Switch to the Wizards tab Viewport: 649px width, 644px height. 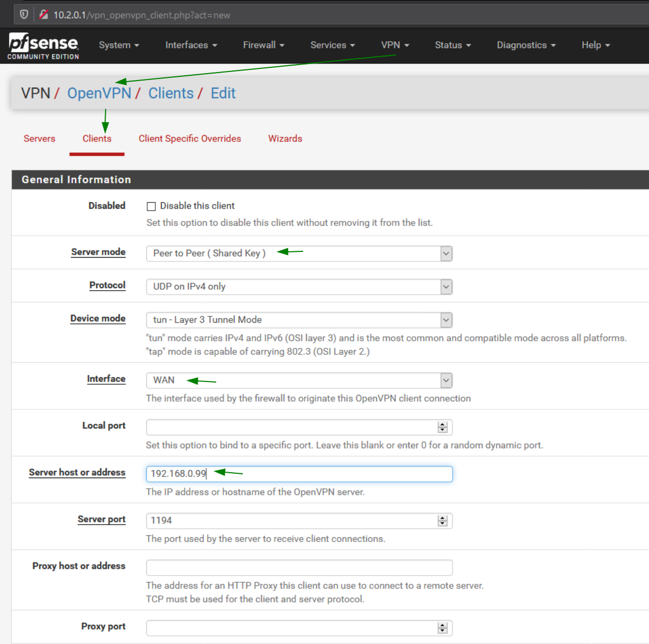point(285,139)
